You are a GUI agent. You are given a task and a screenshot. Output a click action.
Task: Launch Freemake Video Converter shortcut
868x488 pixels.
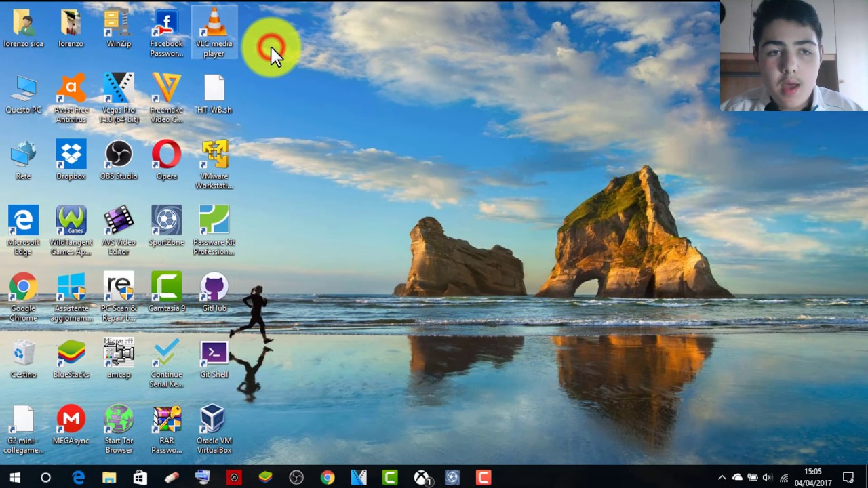(x=166, y=99)
